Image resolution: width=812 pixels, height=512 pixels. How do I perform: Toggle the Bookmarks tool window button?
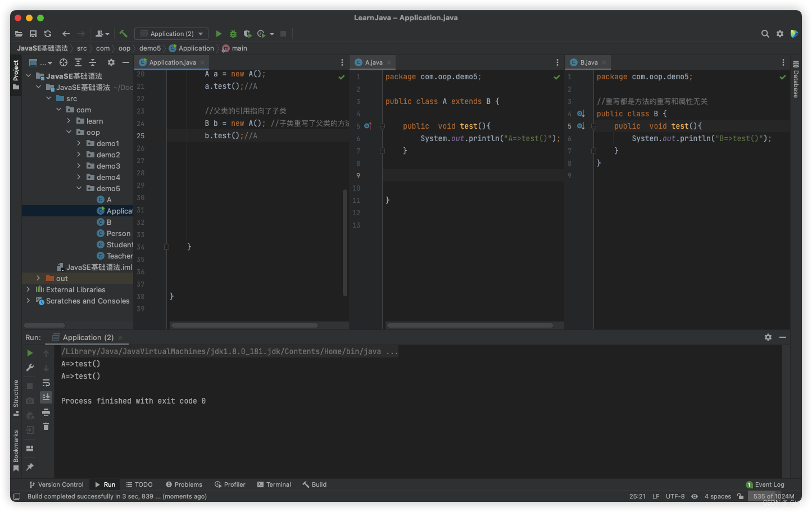(16, 451)
